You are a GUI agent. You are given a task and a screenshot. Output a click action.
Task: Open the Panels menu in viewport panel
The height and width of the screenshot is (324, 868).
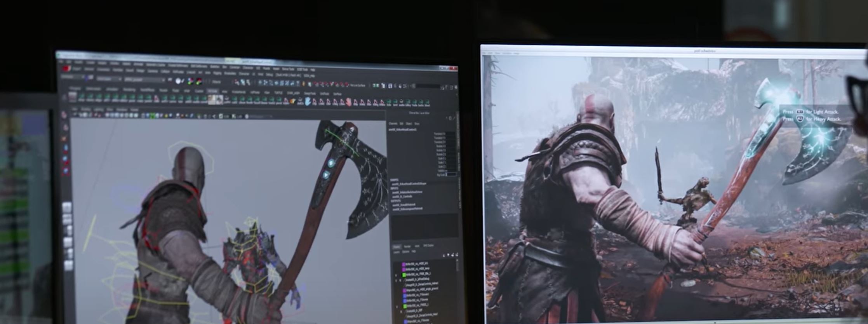pyautogui.click(x=134, y=110)
